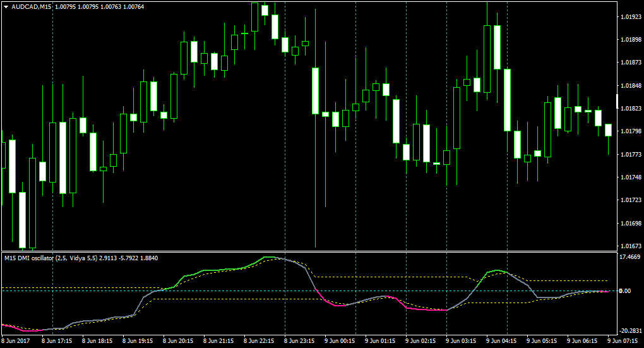Image resolution: width=644 pixels, height=348 pixels.
Task: Click the AUDCAD,M15 symbol label
Action: pyautogui.click(x=31, y=7)
